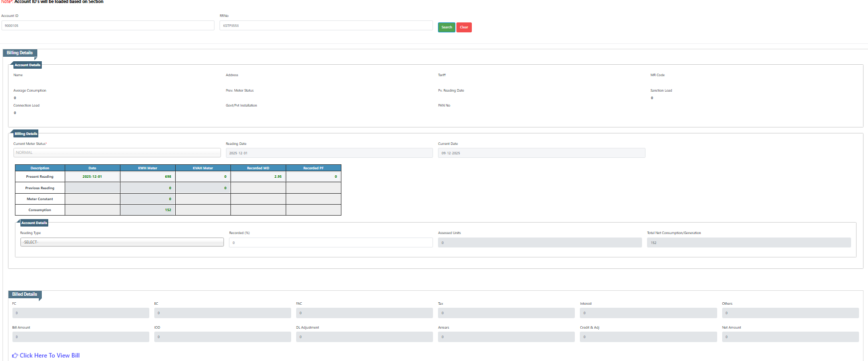Click the Net Amount field
Viewport: 868px width, 361px height.
point(790,337)
